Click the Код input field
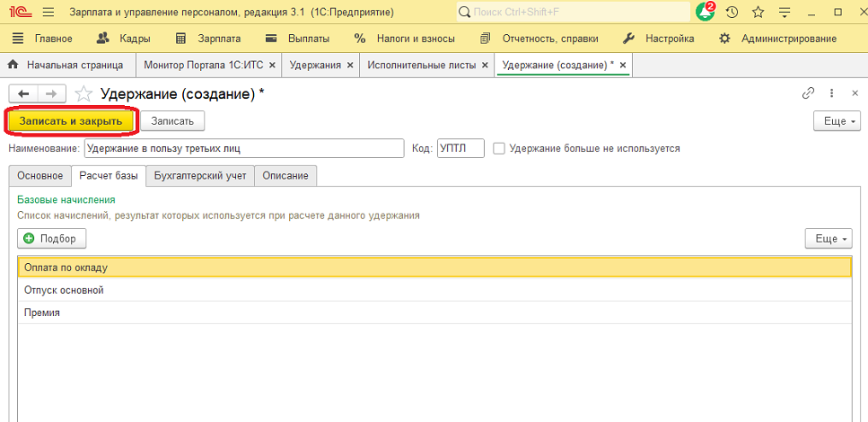 (x=460, y=148)
